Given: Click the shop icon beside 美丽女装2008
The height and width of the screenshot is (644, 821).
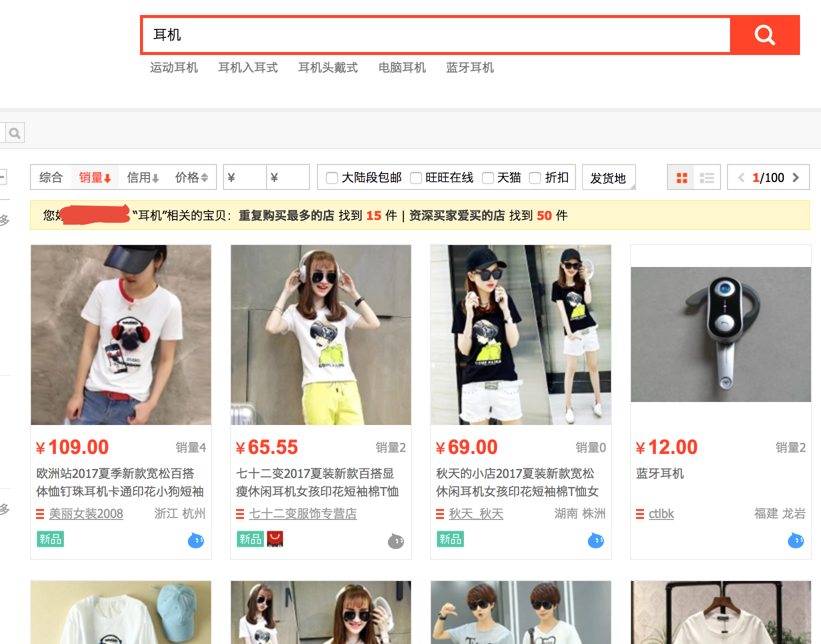Looking at the screenshot, I should tap(40, 514).
